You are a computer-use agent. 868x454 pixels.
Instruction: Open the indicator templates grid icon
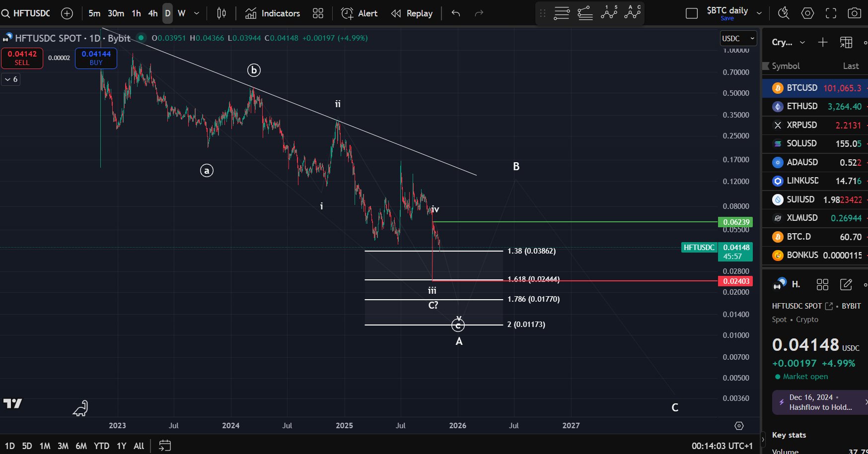coord(318,13)
